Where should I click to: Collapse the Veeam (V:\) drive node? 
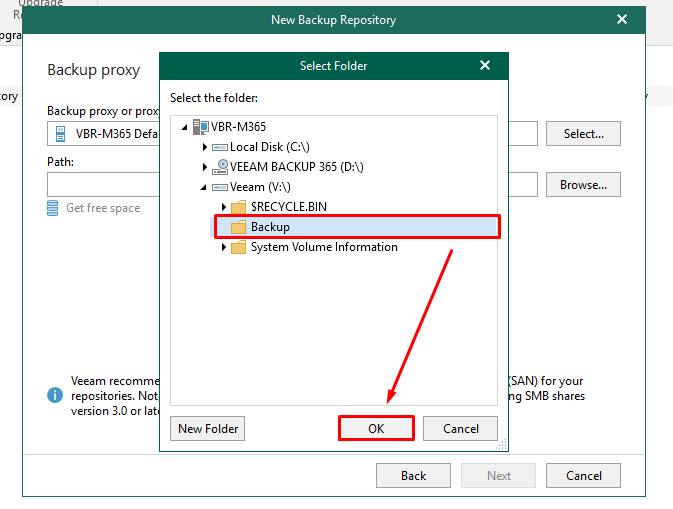pyautogui.click(x=204, y=188)
